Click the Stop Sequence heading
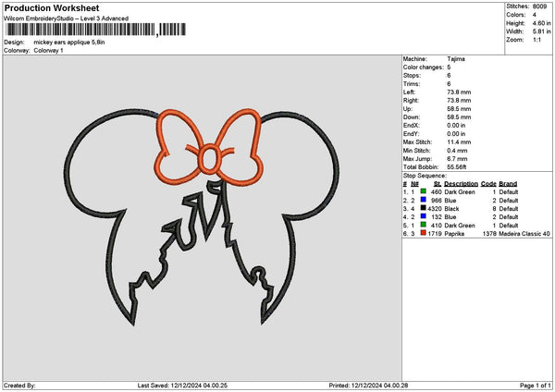 [425, 176]
